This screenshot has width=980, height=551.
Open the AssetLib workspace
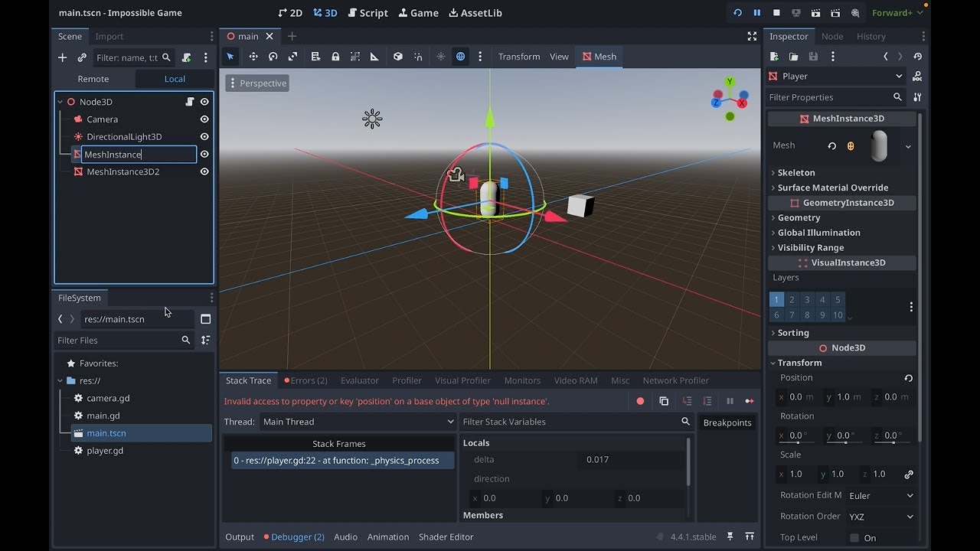click(475, 13)
